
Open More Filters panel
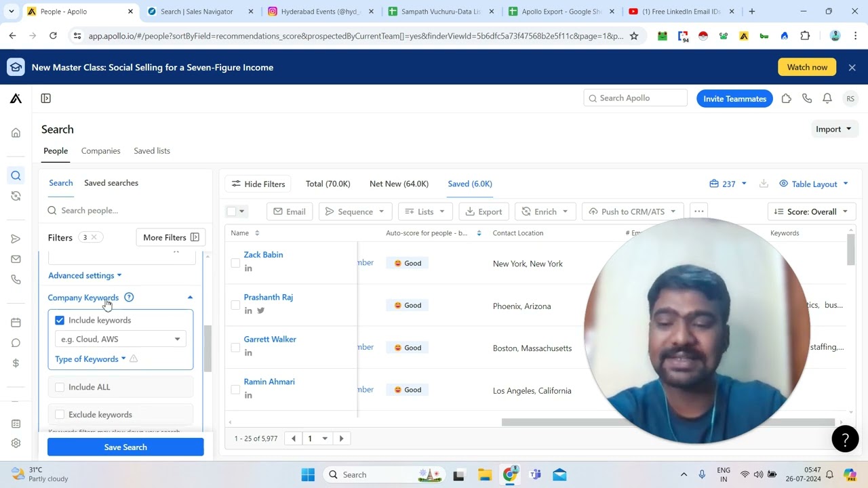[170, 237]
